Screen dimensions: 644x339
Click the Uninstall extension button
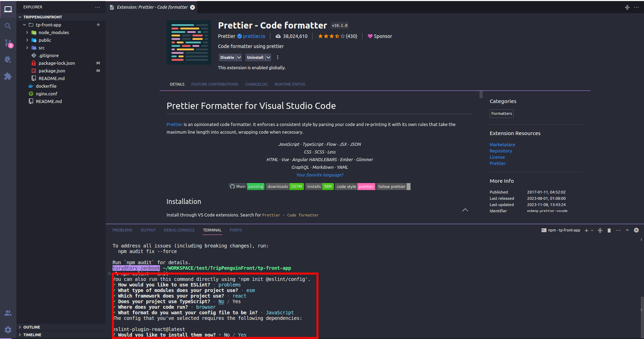255,57
